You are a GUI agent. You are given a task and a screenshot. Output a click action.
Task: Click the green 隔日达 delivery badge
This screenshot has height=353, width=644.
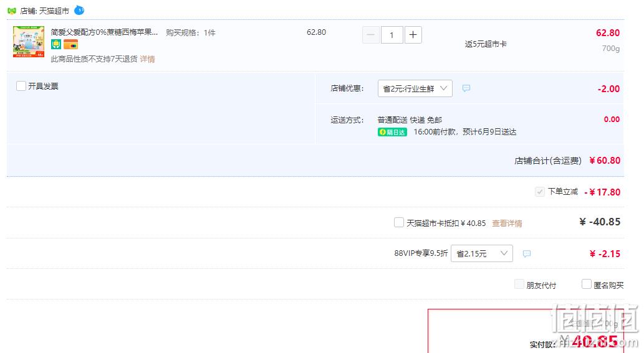pos(392,132)
